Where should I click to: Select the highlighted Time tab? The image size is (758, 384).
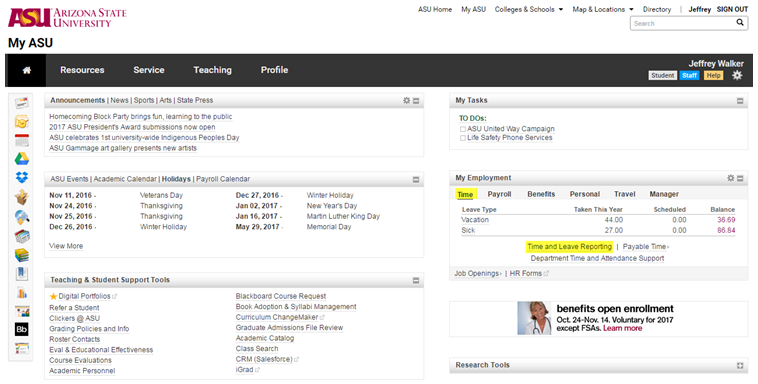coord(466,194)
